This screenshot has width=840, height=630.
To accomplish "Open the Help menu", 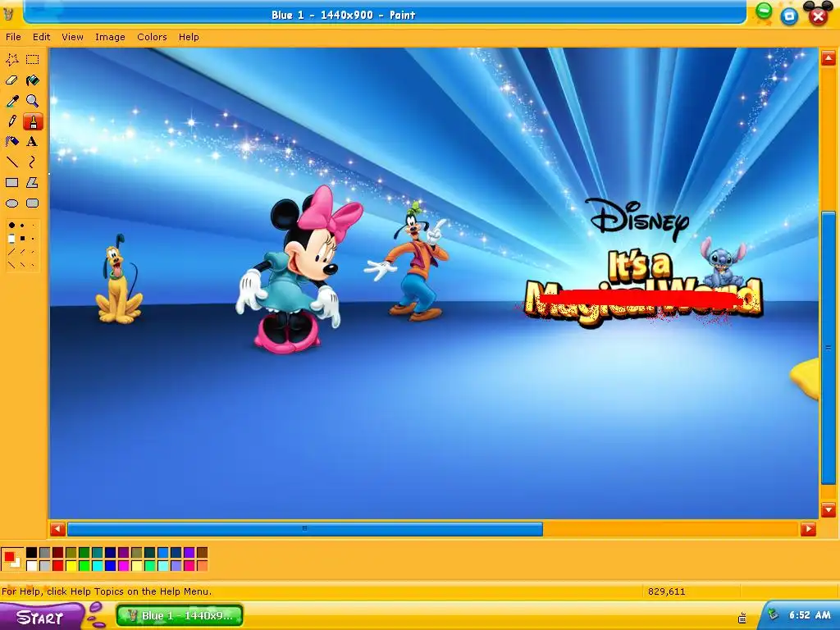I will coord(189,37).
